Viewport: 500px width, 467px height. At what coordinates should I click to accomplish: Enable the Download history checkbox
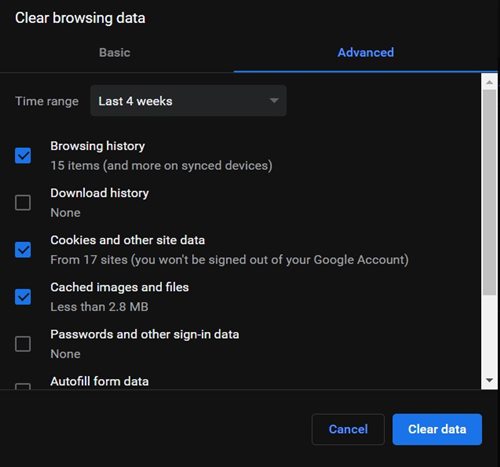pyautogui.click(x=23, y=203)
